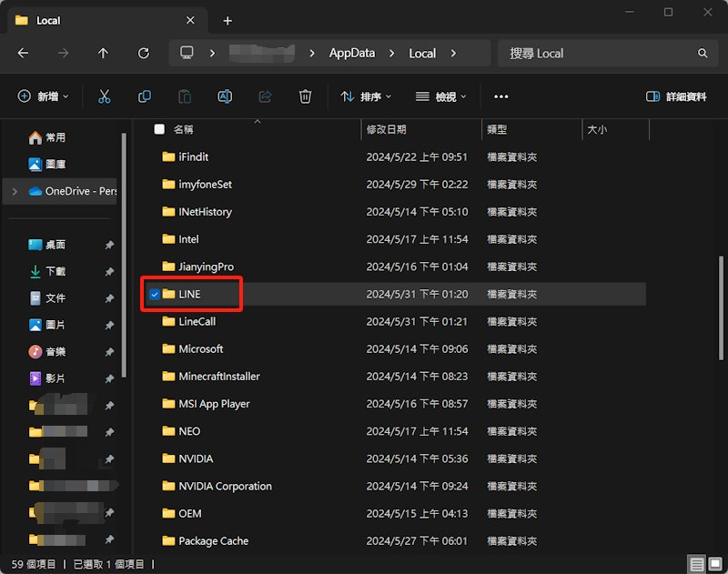
Task: Open the new tab plus button
Action: click(227, 21)
